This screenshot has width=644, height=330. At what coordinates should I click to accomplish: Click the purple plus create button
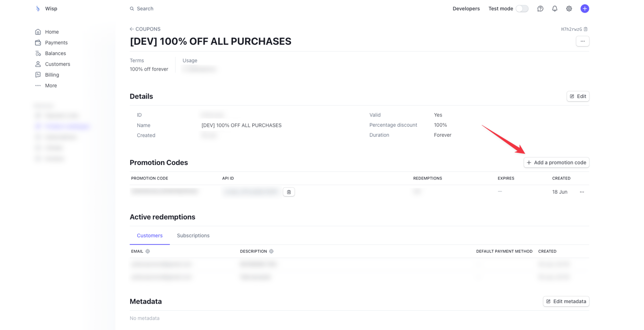pyautogui.click(x=585, y=8)
